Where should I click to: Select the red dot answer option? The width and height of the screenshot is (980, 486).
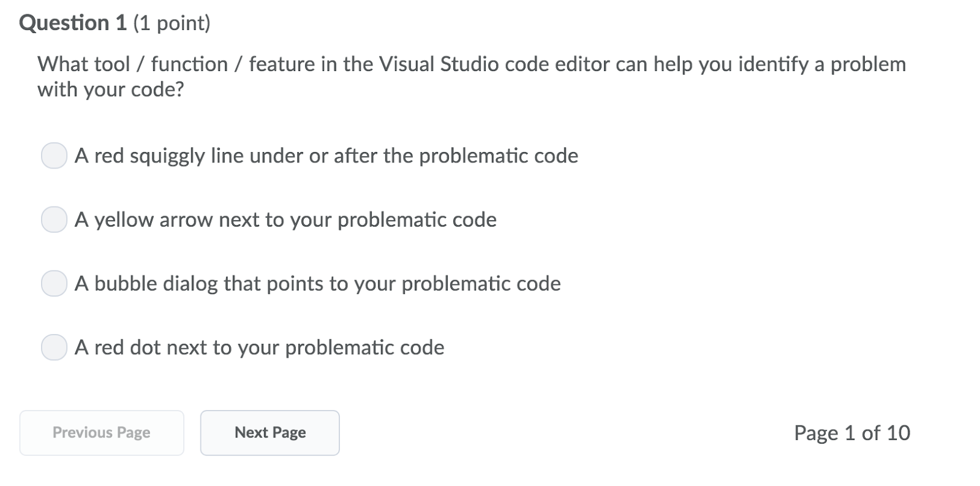click(x=54, y=348)
